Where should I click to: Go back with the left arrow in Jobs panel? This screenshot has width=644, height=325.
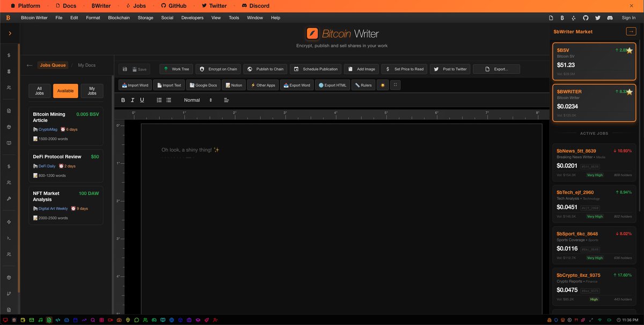pyautogui.click(x=30, y=65)
